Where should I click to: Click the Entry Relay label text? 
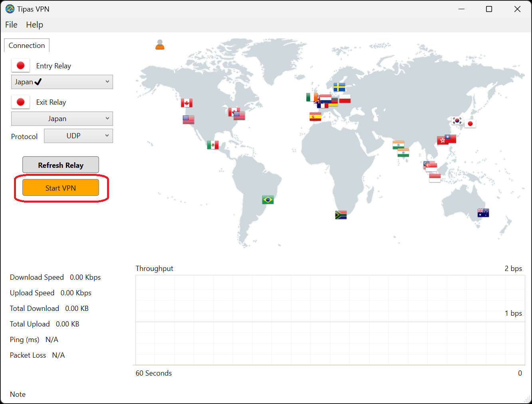[x=54, y=66]
